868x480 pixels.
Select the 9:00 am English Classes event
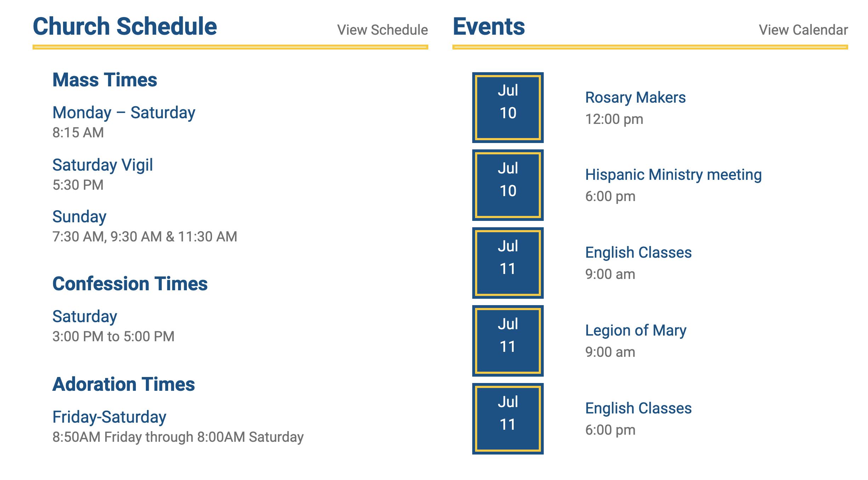tap(638, 253)
